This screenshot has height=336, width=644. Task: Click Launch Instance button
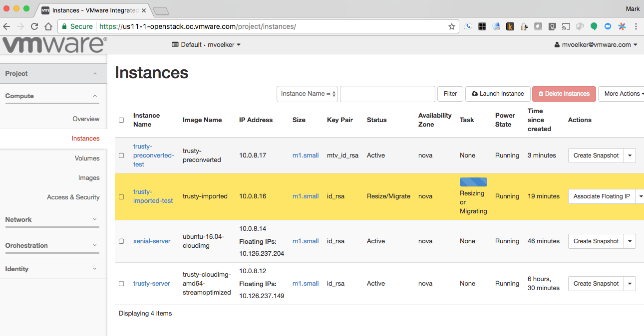coord(498,94)
